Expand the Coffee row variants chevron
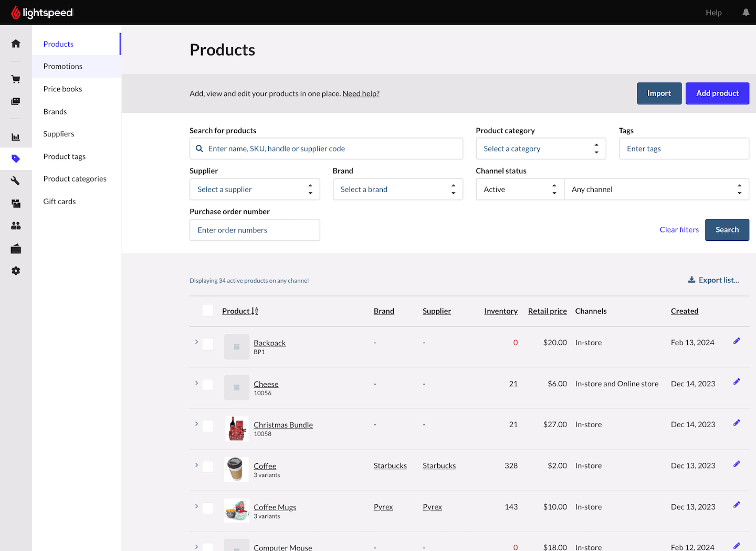Image resolution: width=756 pixels, height=551 pixels. click(196, 465)
